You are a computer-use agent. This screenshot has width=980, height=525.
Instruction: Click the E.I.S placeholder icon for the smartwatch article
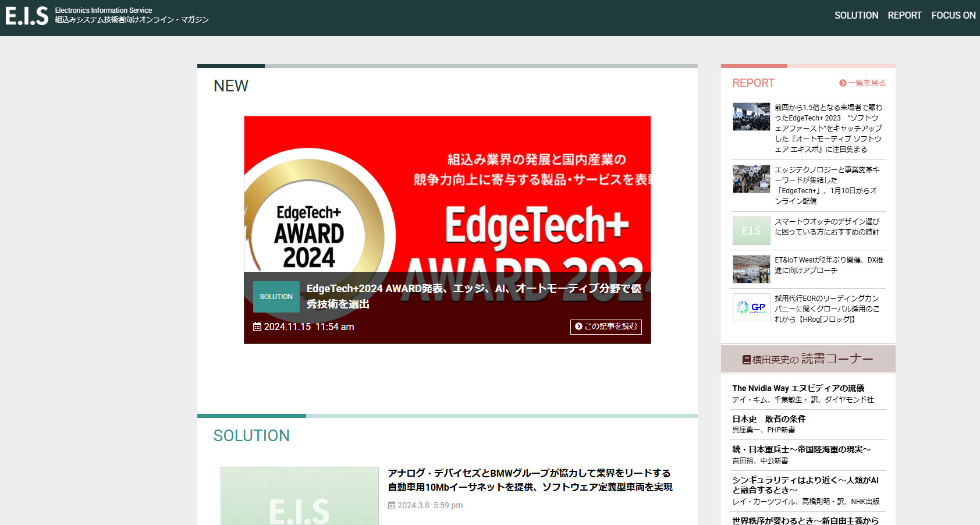point(751,230)
